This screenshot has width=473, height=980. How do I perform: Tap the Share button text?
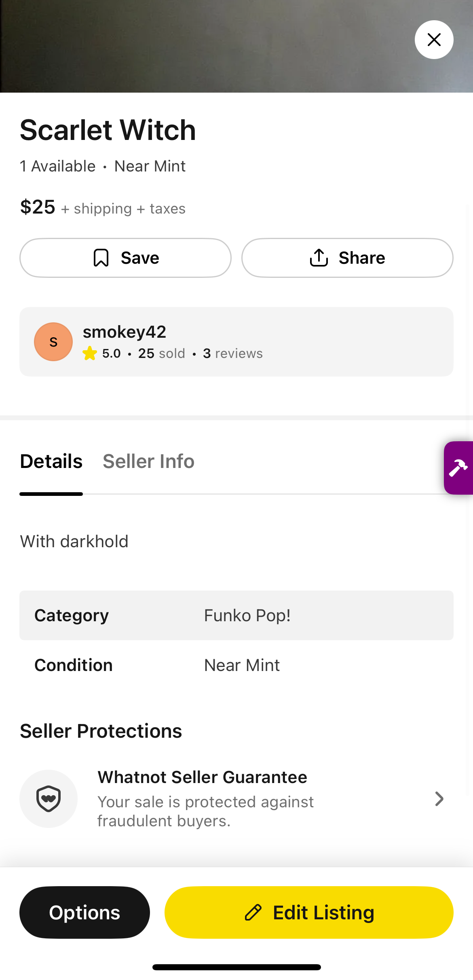362,258
